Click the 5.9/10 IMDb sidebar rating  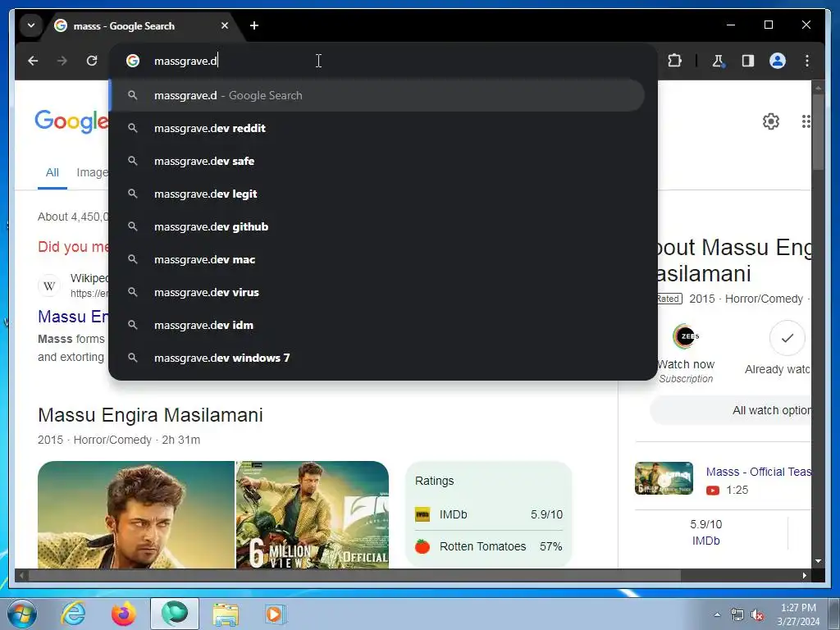705,532
